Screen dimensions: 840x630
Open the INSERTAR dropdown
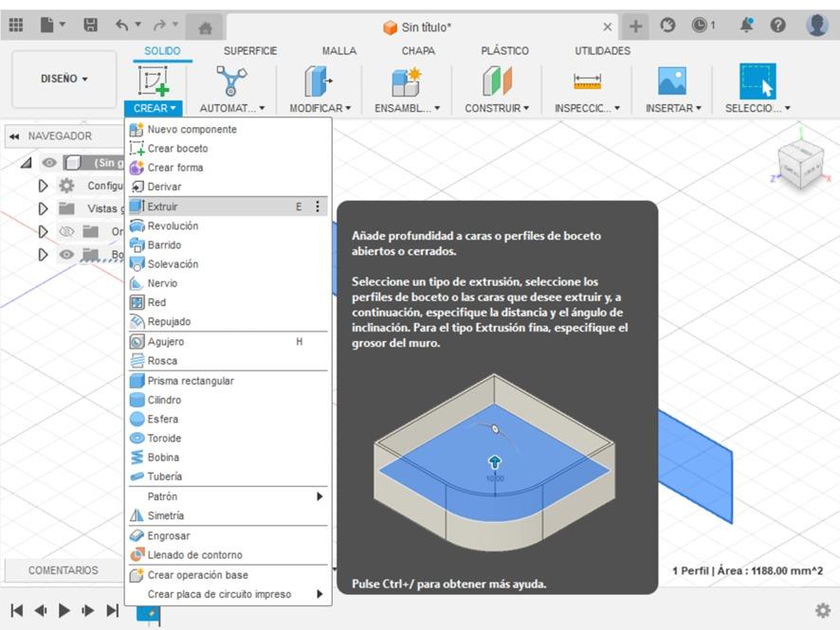[673, 108]
